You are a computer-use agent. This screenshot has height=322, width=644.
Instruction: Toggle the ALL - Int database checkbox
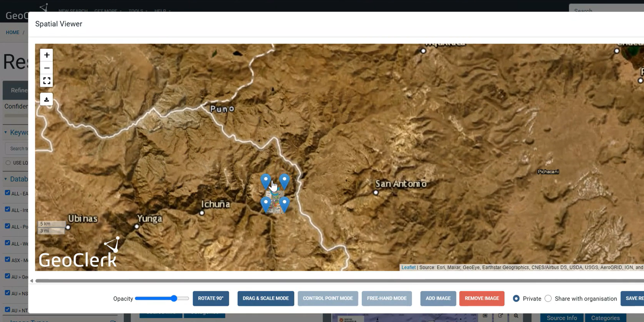pos(8,209)
